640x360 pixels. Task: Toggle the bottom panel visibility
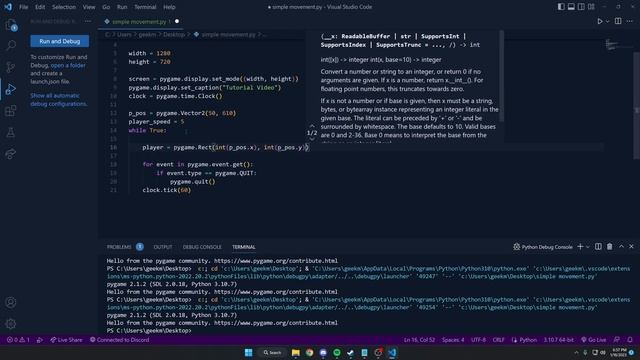click(571, 7)
